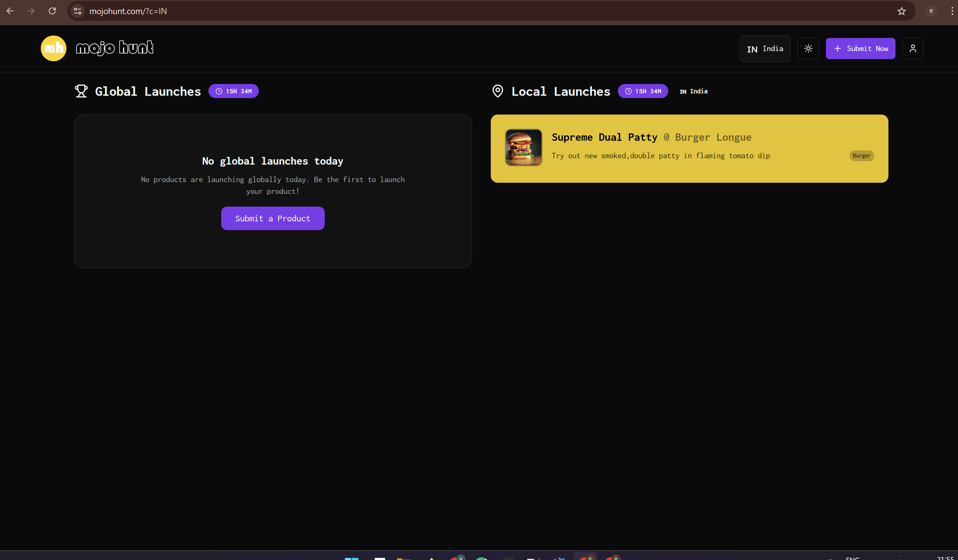
Task: Open the user account icon top right
Action: [913, 48]
